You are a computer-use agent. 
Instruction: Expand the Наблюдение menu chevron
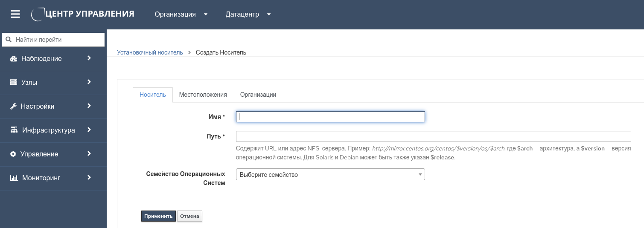[89, 58]
